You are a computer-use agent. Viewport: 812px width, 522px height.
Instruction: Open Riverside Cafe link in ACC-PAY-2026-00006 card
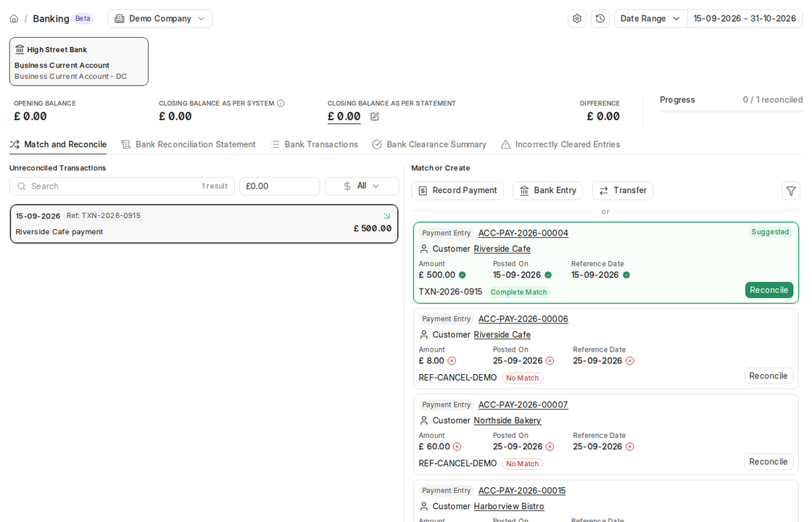502,335
